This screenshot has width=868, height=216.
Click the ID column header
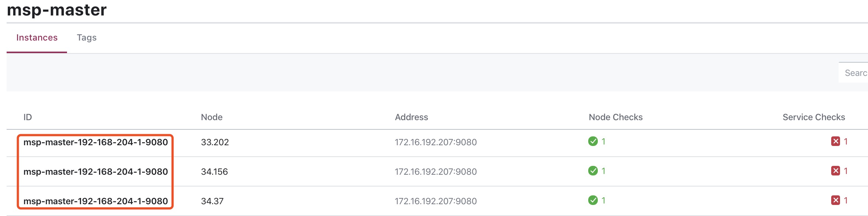(28, 117)
